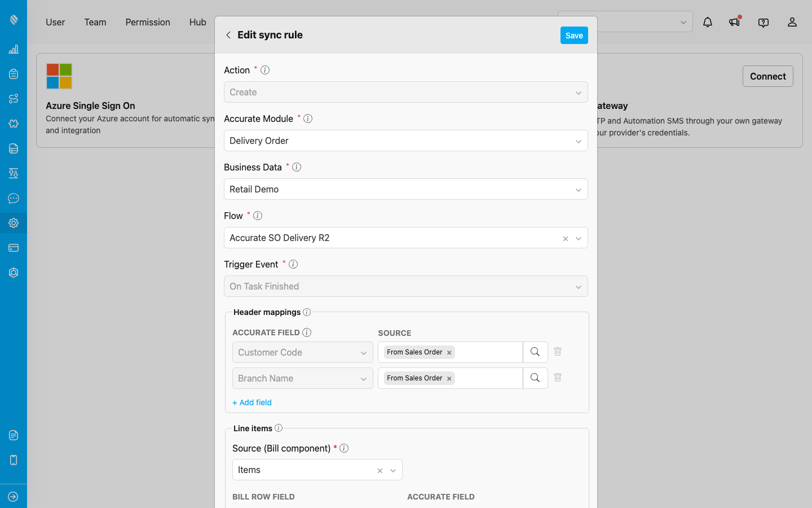Screen dimensions: 812x508
Task: Remove From Sales Order tag in Customer Code row
Action: (449, 353)
